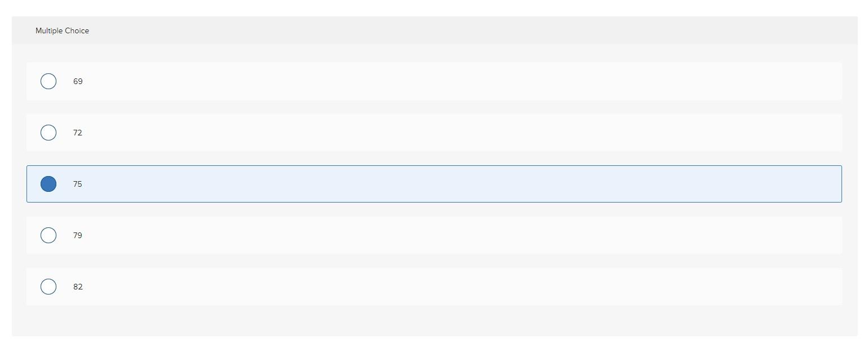The width and height of the screenshot is (868, 347).
Task: Choose answer option 72
Action: coord(225,133)
